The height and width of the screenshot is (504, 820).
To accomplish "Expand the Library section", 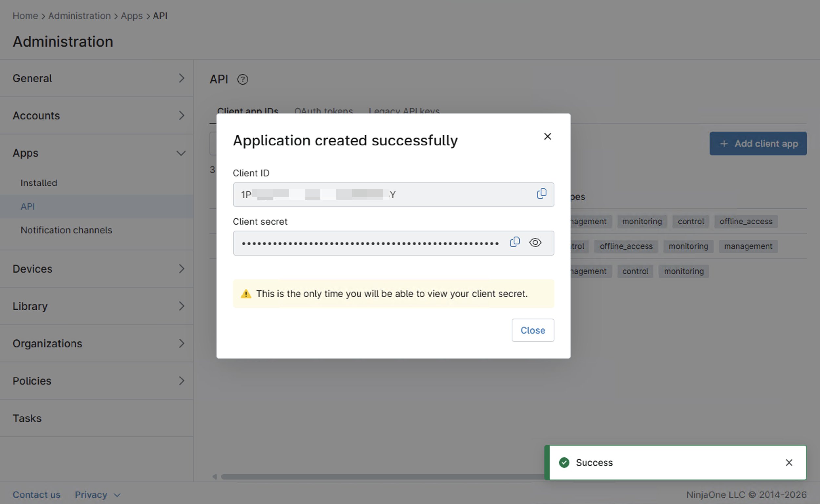I will click(96, 306).
